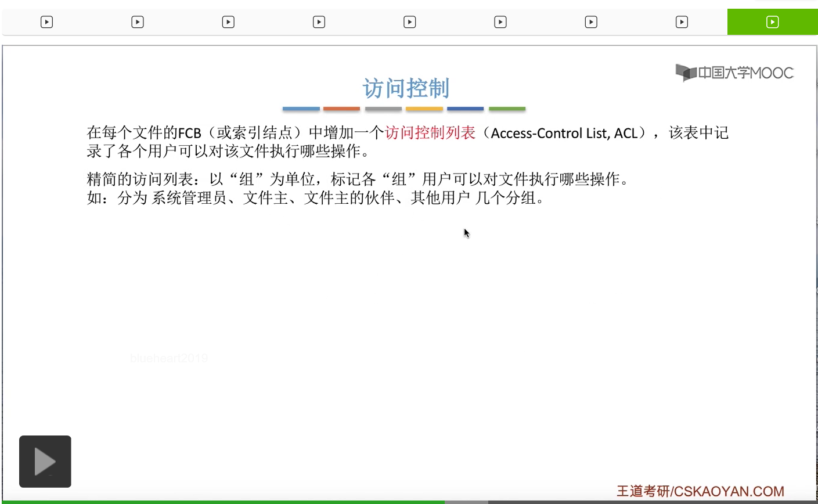Click the 中国大学MOOC logo

734,73
